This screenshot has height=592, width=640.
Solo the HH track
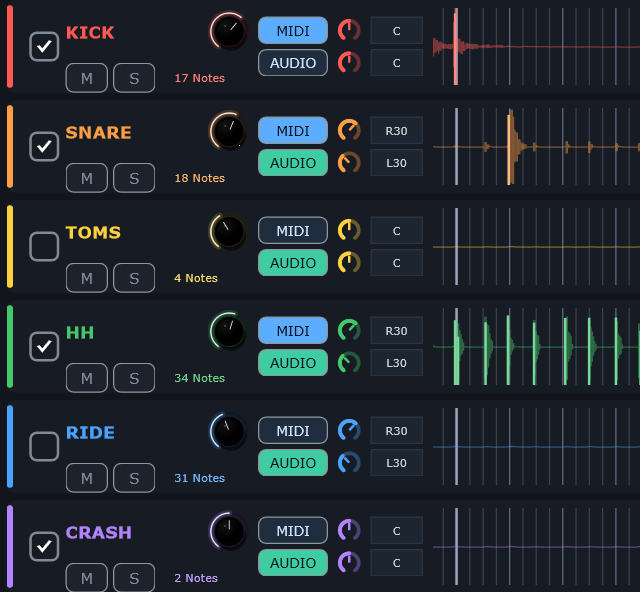tap(134, 378)
